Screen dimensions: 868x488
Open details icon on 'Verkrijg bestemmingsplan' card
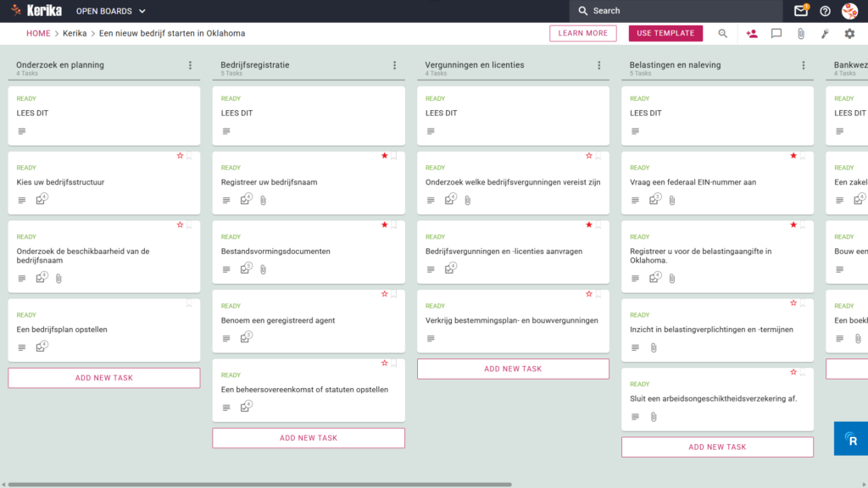tap(431, 339)
